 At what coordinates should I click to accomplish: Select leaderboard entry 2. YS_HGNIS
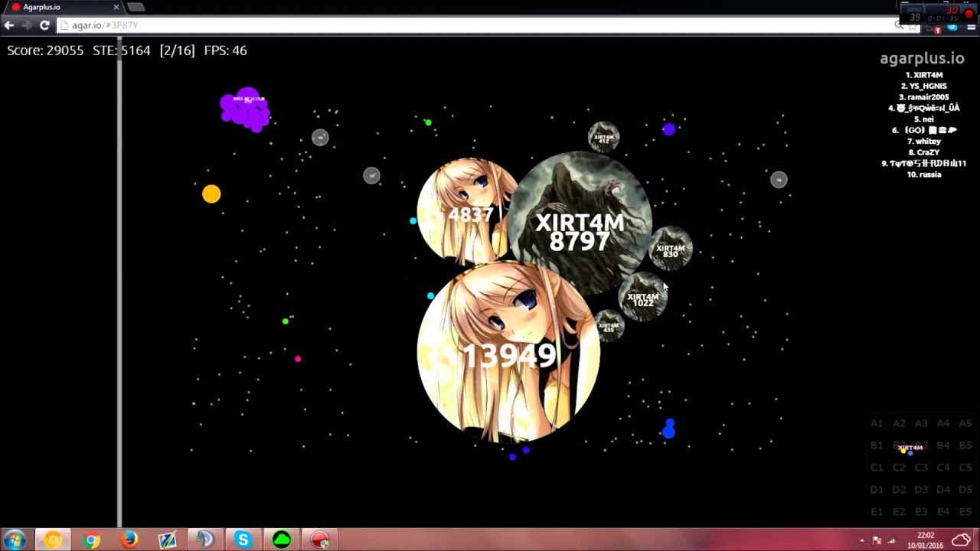point(923,86)
